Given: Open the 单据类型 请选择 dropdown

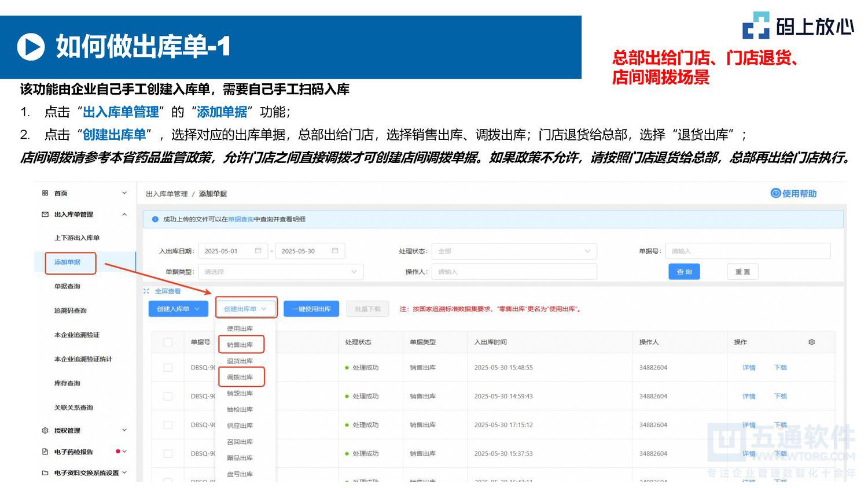Looking at the screenshot, I should point(280,271).
